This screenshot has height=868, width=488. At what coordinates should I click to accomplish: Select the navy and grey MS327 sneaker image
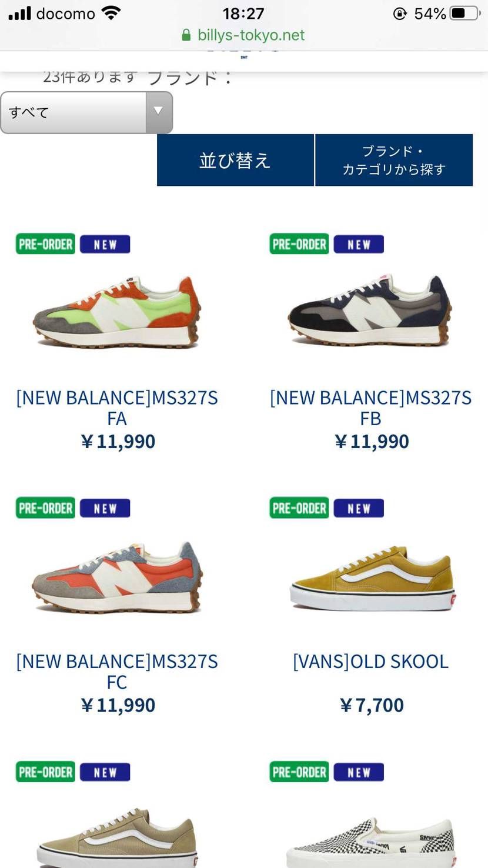pyautogui.click(x=370, y=310)
